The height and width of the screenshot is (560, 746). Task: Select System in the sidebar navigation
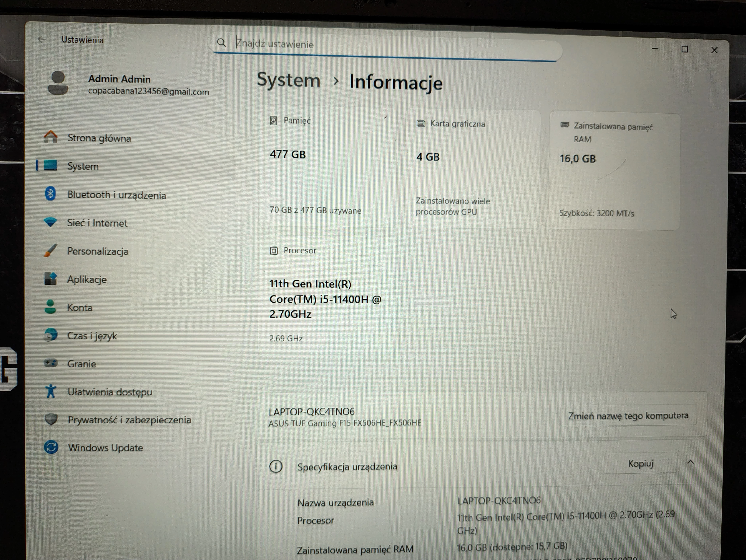click(83, 166)
